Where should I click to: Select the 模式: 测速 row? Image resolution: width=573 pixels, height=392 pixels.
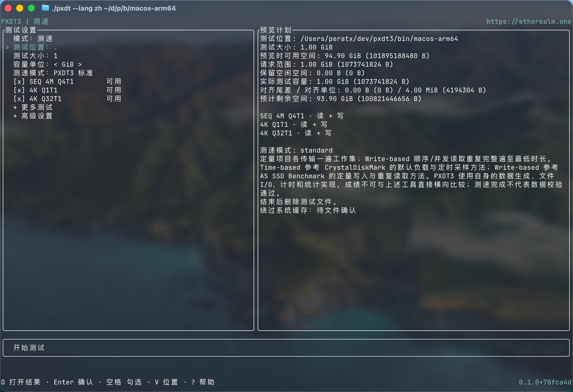(33, 39)
